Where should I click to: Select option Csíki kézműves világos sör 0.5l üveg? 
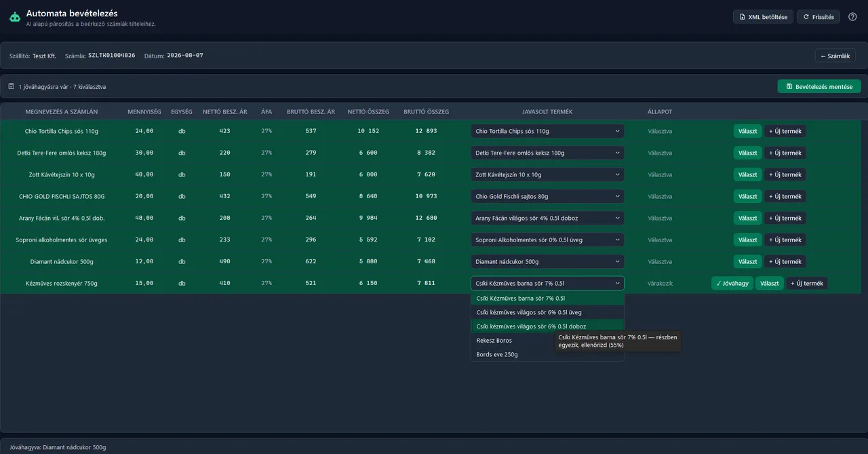point(547,312)
